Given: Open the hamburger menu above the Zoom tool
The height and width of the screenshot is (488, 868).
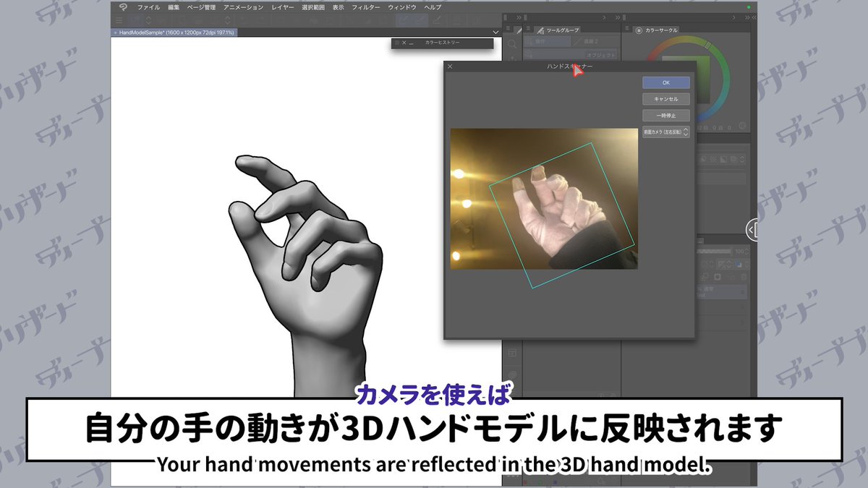Looking at the screenshot, I should point(508,27).
